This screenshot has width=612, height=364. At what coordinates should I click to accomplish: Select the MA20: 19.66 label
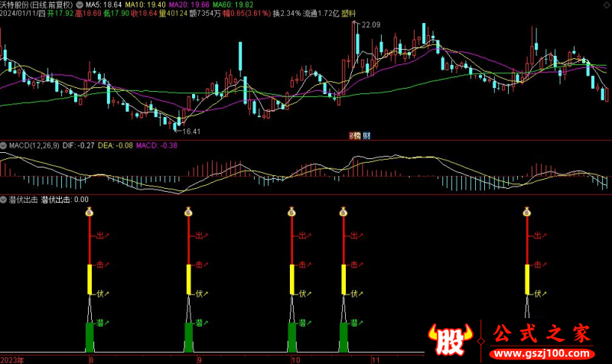tap(189, 5)
